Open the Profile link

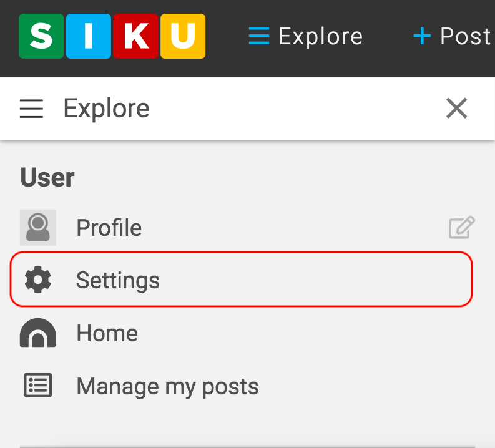point(109,228)
